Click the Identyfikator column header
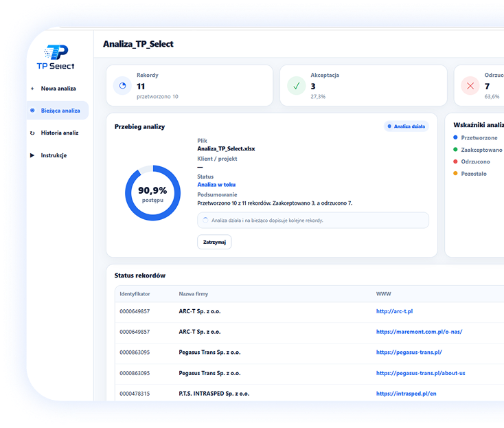Viewport: 504px width, 428px height. [135, 294]
